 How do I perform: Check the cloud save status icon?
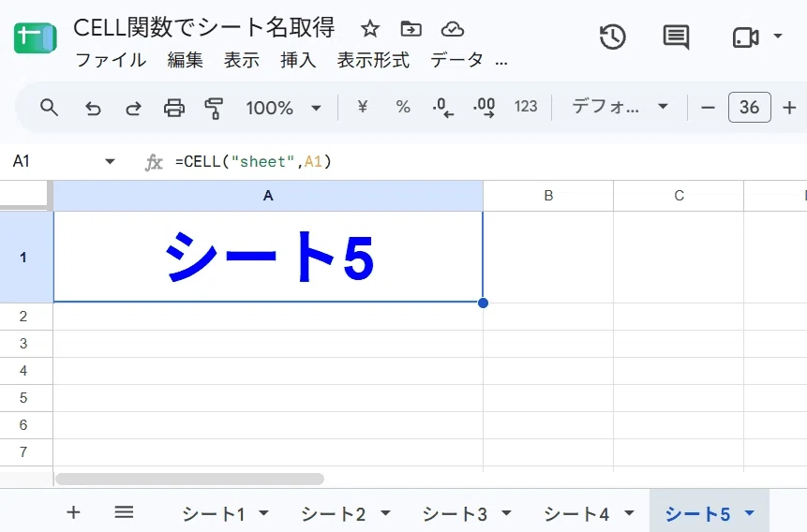(453, 29)
